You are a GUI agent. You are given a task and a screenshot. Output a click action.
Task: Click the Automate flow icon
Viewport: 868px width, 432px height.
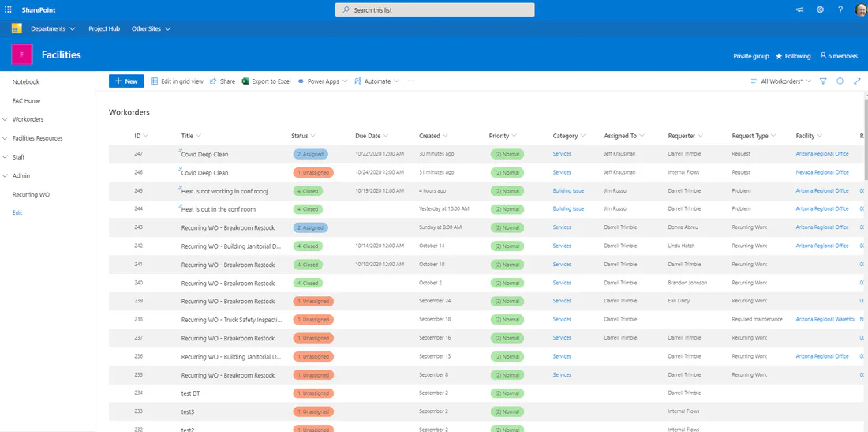point(358,81)
